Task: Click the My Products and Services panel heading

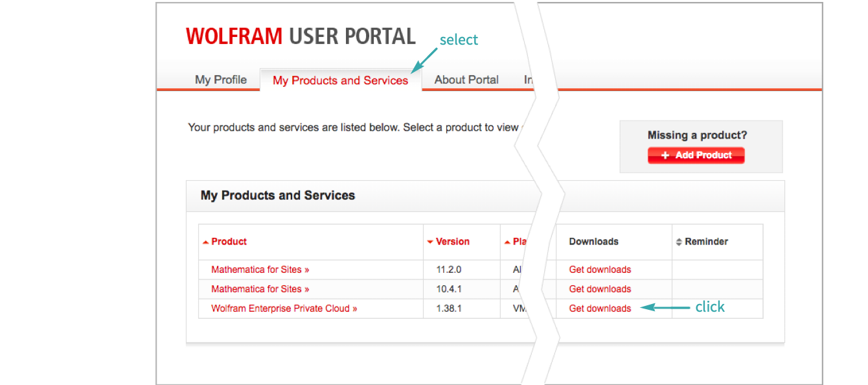Action: pos(278,195)
